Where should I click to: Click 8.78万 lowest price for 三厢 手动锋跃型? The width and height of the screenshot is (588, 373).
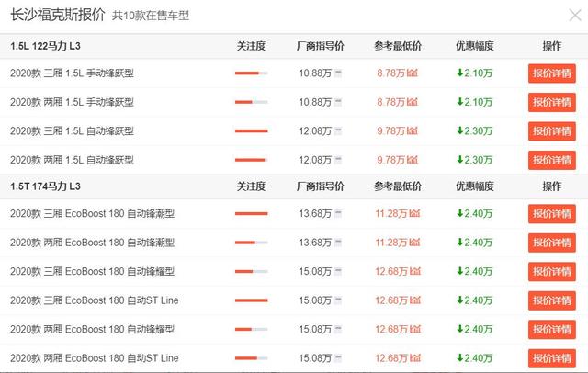pos(391,73)
